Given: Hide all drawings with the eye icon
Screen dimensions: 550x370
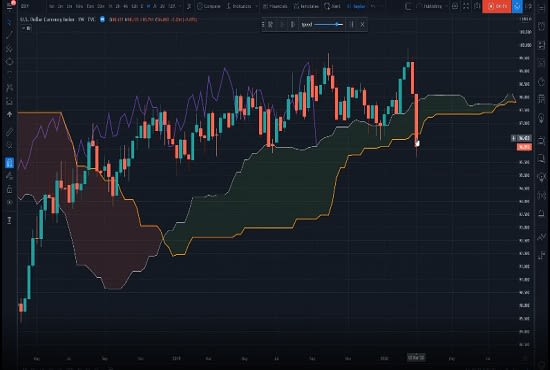Looking at the screenshot, I should (9, 202).
